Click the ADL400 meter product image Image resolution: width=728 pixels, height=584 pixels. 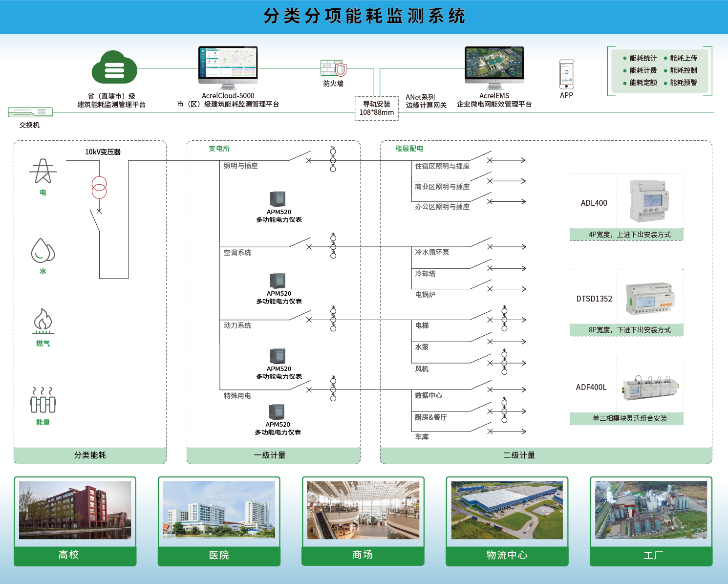click(649, 201)
